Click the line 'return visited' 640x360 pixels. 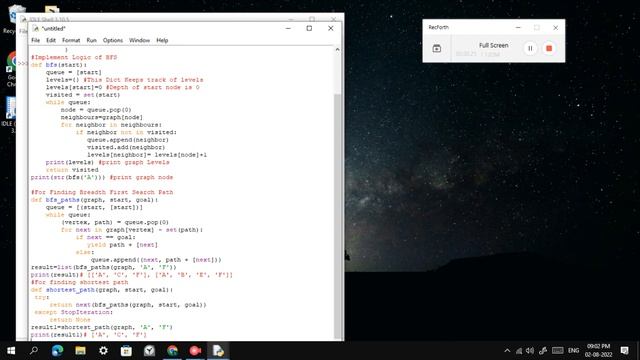click(x=72, y=170)
